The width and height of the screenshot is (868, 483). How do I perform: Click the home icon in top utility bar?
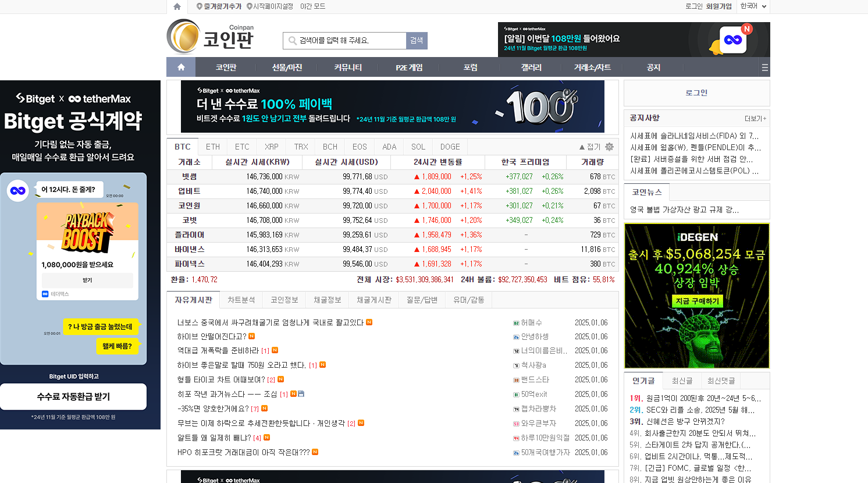(x=177, y=6)
